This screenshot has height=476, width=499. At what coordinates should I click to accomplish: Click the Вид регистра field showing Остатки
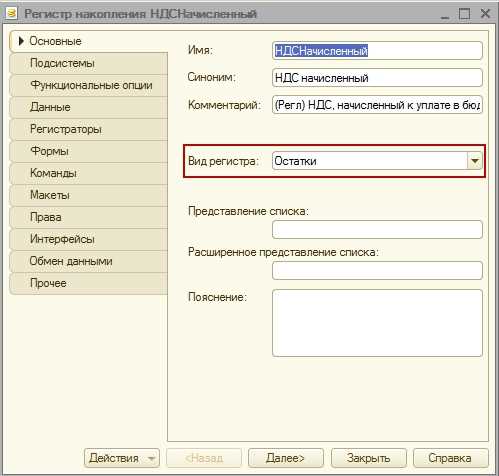coord(370,161)
